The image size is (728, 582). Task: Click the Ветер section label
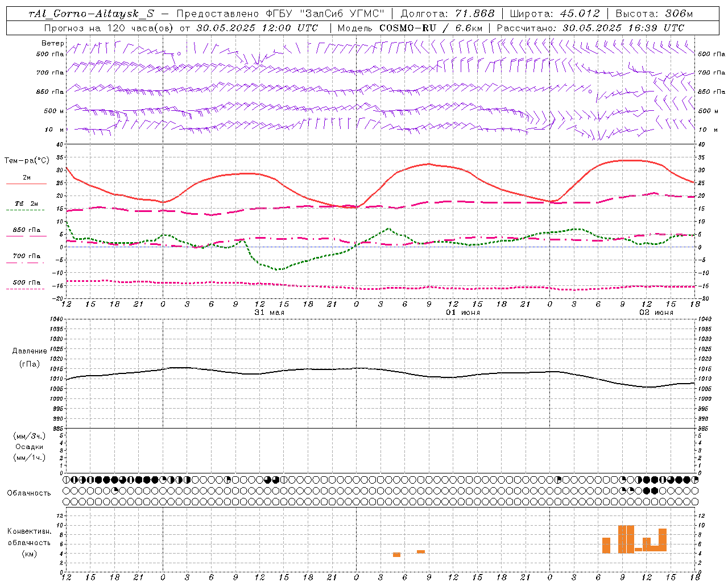pos(53,43)
